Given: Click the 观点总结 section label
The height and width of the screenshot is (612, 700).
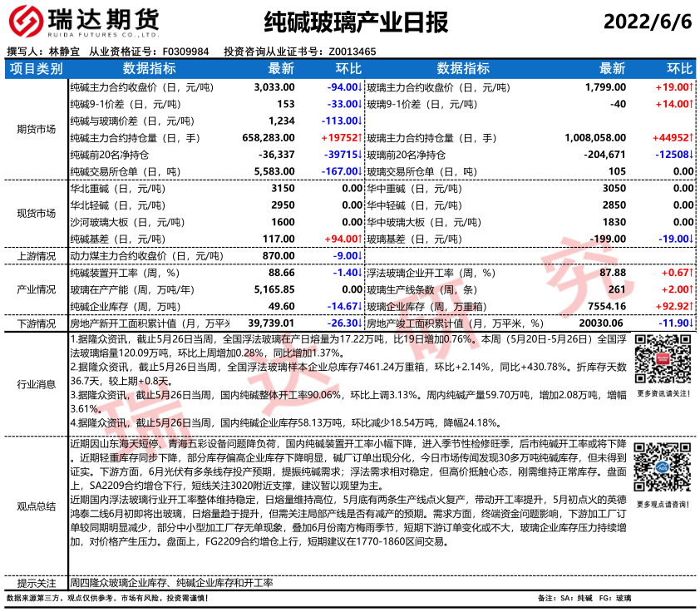Looking at the screenshot, I should 36,506.
